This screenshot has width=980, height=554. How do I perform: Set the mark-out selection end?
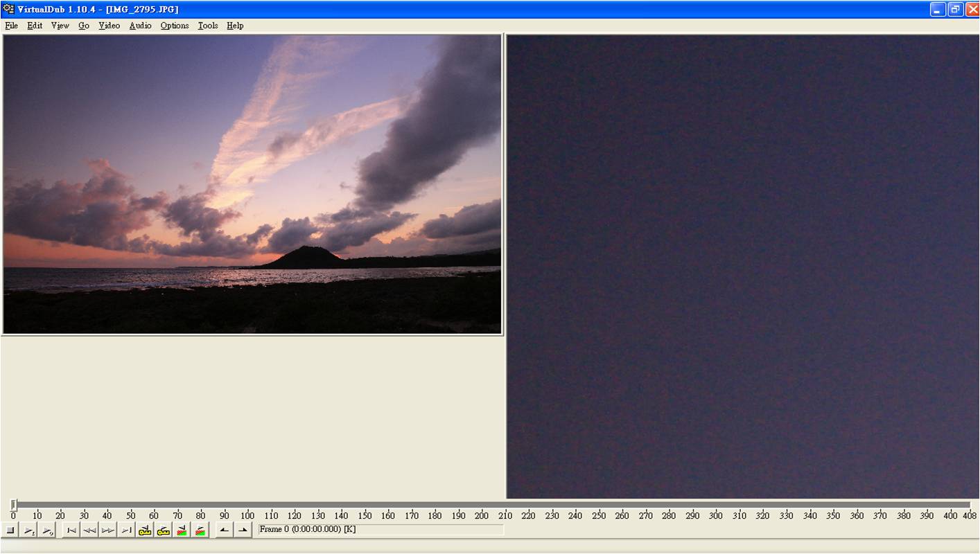(x=243, y=530)
